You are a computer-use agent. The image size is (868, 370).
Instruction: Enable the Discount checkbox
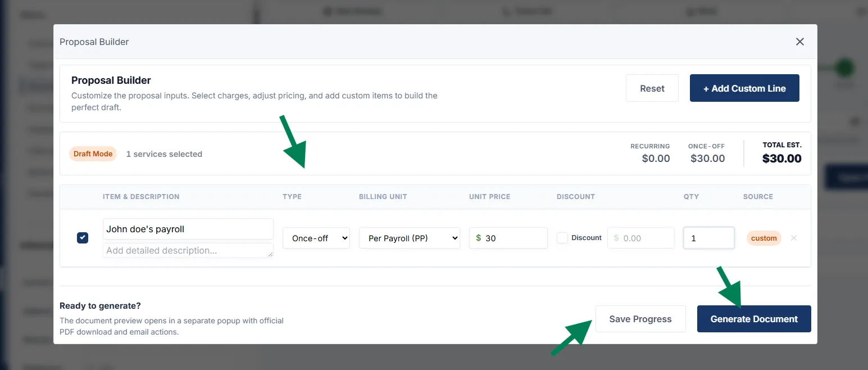[562, 238]
